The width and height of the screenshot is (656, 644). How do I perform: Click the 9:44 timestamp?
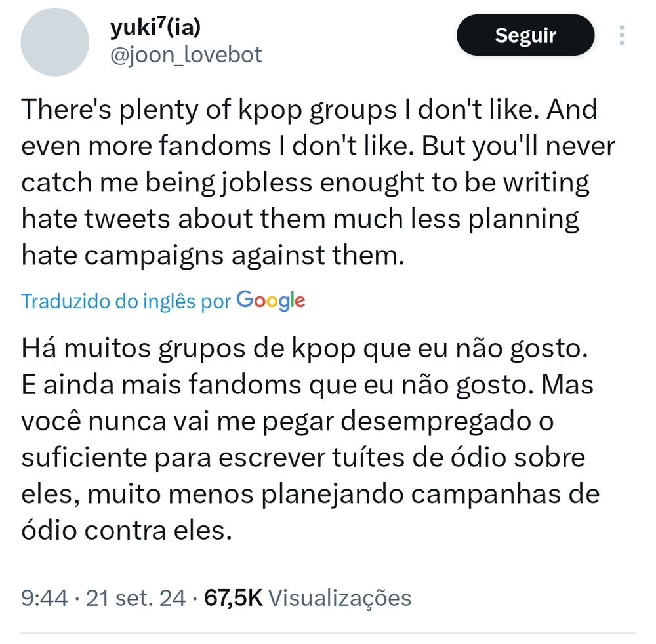click(45, 597)
